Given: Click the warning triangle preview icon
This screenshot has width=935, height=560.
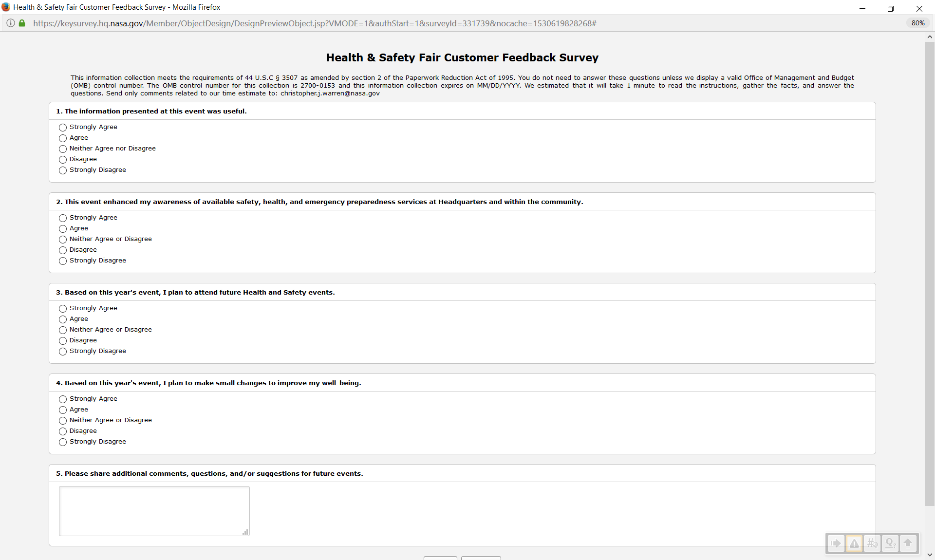Looking at the screenshot, I should (854, 543).
